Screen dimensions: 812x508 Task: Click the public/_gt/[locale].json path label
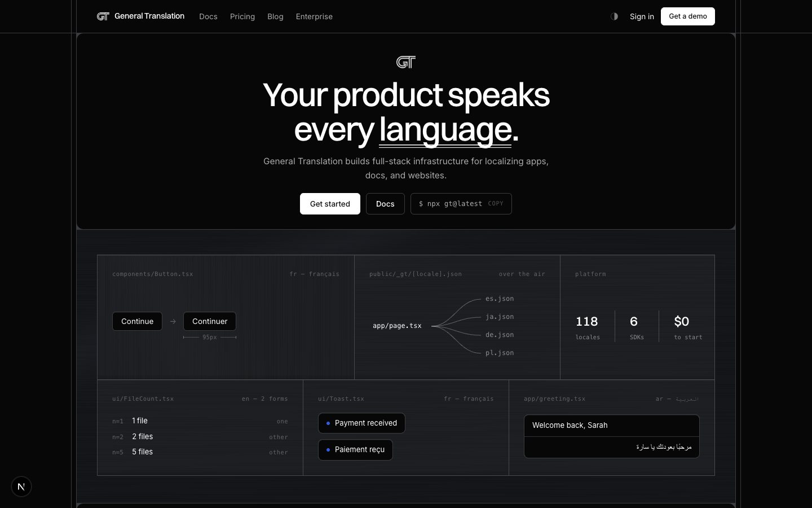coord(416,274)
